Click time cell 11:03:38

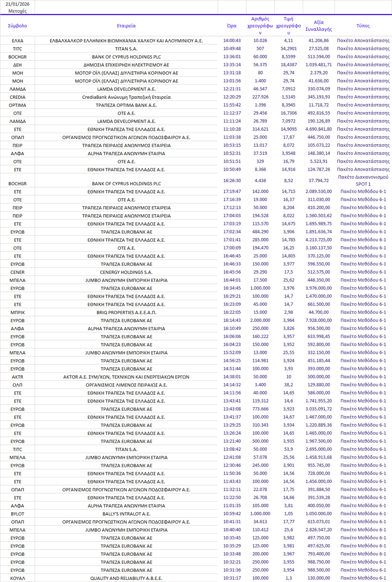[232, 137]
